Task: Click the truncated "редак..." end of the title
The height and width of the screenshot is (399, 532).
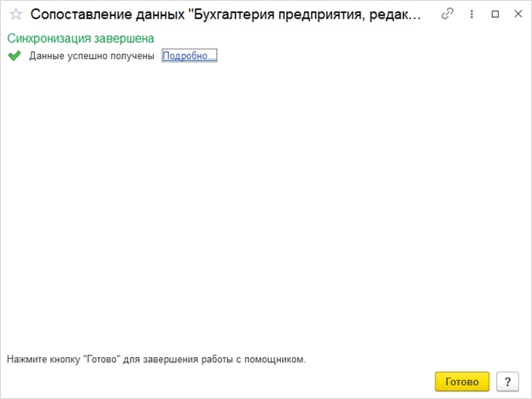Action: (393, 15)
